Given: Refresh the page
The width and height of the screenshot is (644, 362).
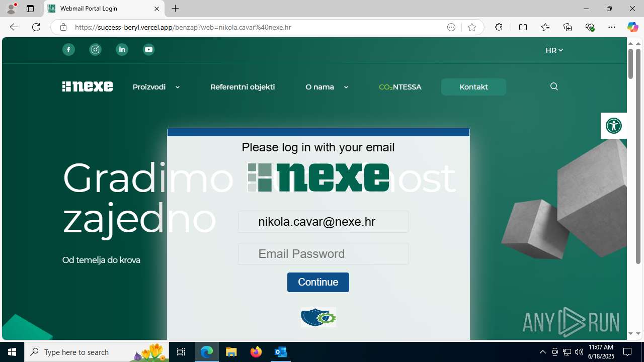Looking at the screenshot, I should (x=36, y=27).
